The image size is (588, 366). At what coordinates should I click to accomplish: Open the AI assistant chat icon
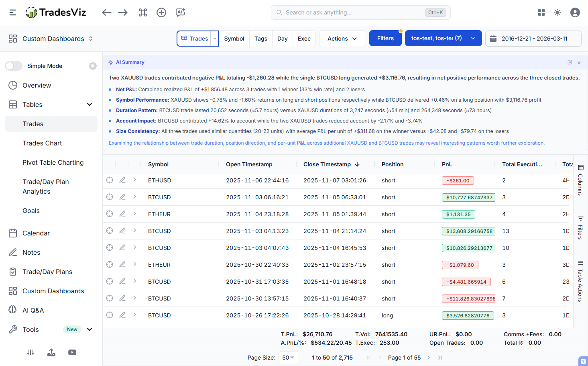click(180, 12)
